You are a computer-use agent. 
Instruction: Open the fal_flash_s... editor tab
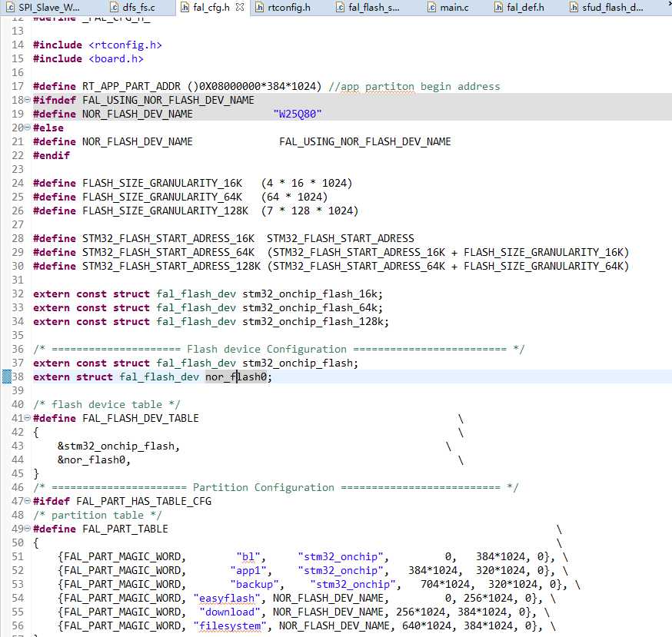tap(368, 7)
